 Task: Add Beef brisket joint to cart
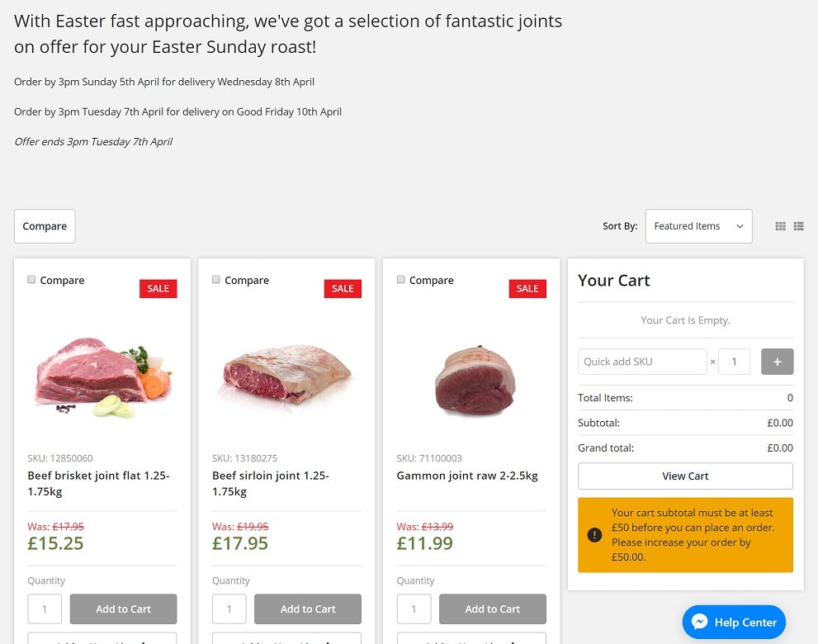123,609
